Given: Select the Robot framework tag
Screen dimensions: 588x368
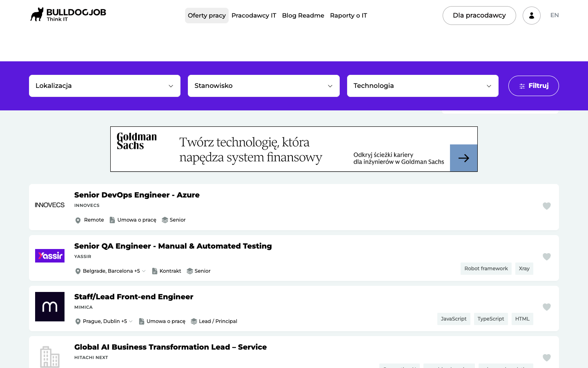Looking at the screenshot, I should 486,269.
